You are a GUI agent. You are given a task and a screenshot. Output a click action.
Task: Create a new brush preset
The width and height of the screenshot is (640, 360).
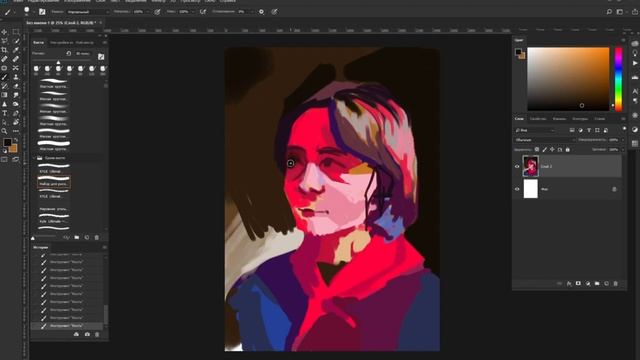click(x=87, y=237)
